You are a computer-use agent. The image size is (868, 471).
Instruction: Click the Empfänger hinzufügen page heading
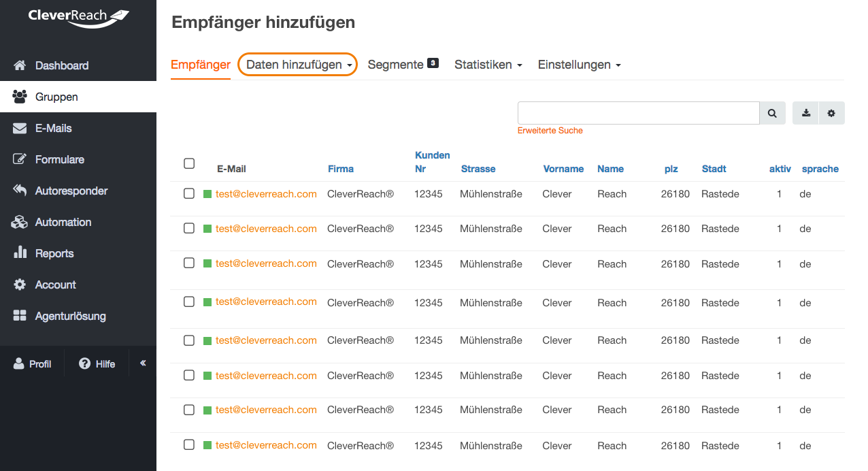pyautogui.click(x=263, y=22)
